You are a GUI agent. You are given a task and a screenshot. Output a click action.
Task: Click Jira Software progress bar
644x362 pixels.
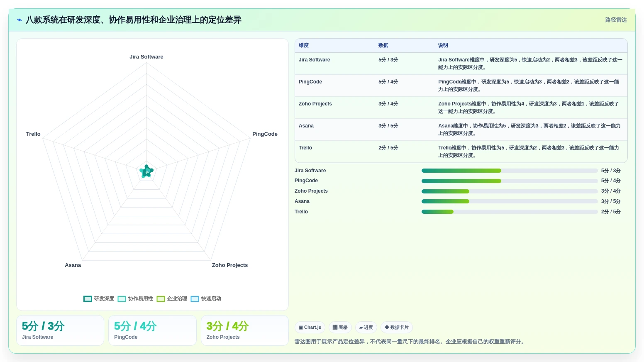point(510,171)
